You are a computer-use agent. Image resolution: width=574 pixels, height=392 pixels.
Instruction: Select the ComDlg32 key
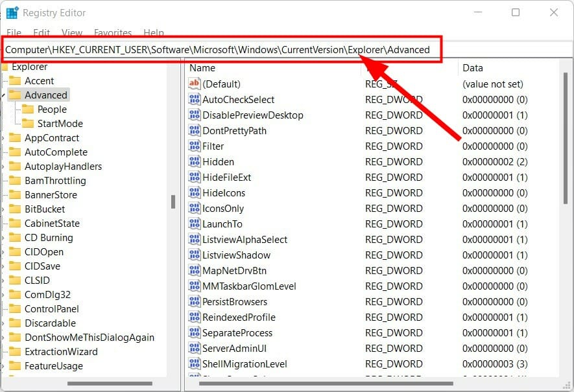click(x=47, y=295)
